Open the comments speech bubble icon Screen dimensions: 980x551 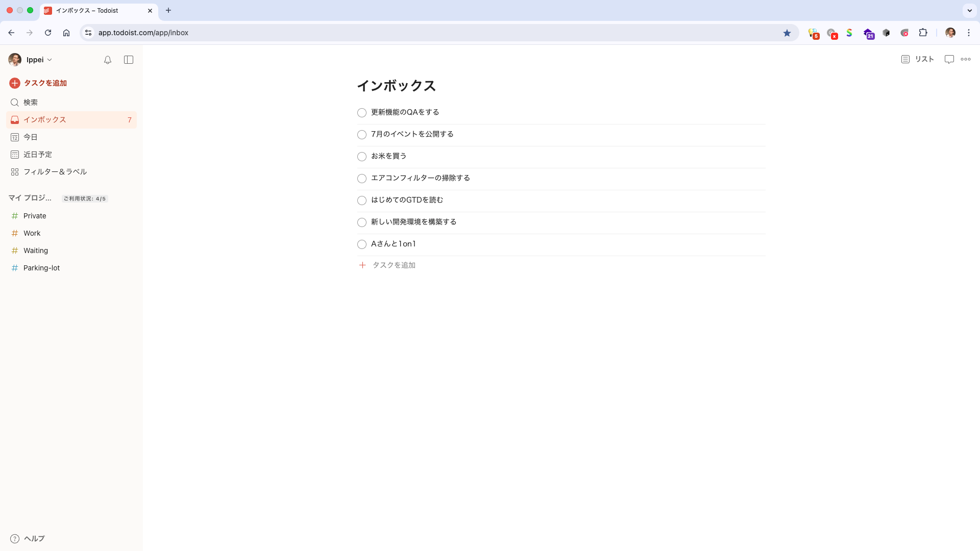click(949, 59)
